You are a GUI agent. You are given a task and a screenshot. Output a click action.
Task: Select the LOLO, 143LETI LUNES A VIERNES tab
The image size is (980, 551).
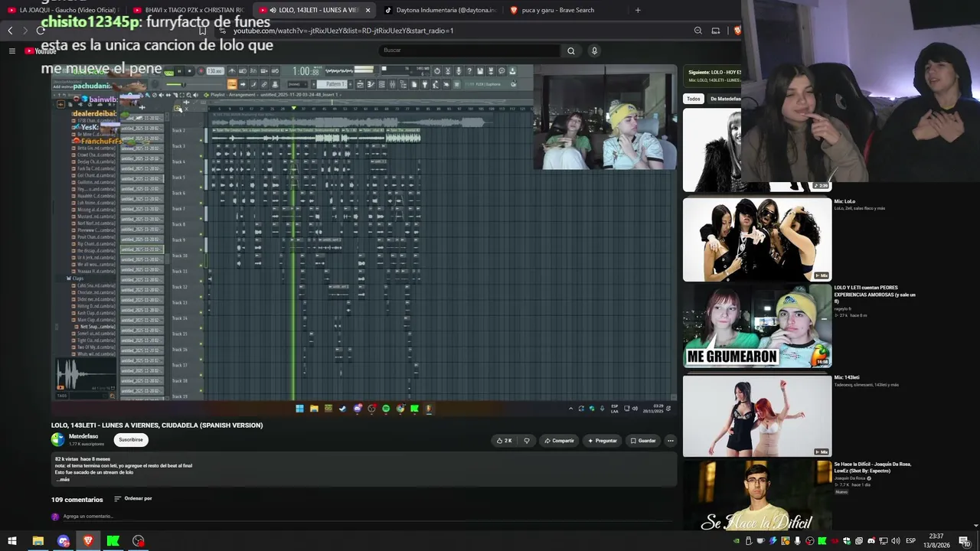[x=312, y=10]
